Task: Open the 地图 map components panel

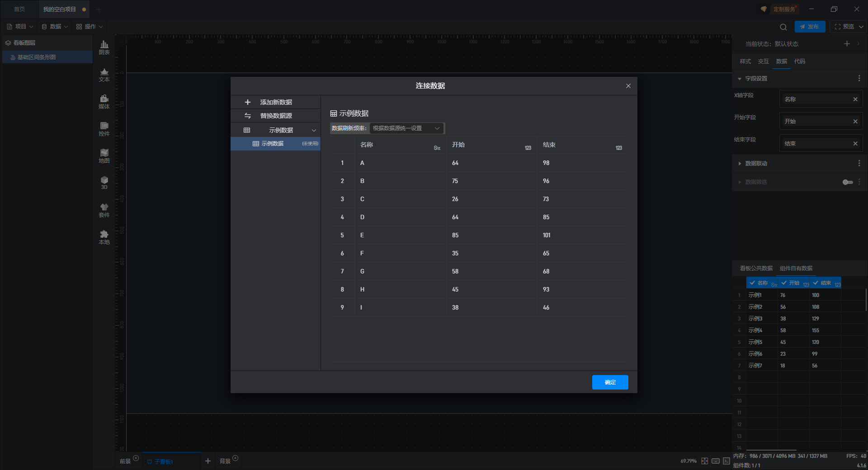Action: point(104,156)
